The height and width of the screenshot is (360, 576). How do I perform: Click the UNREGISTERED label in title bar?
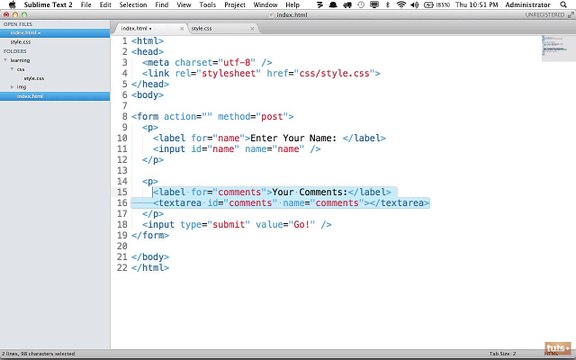[545, 15]
